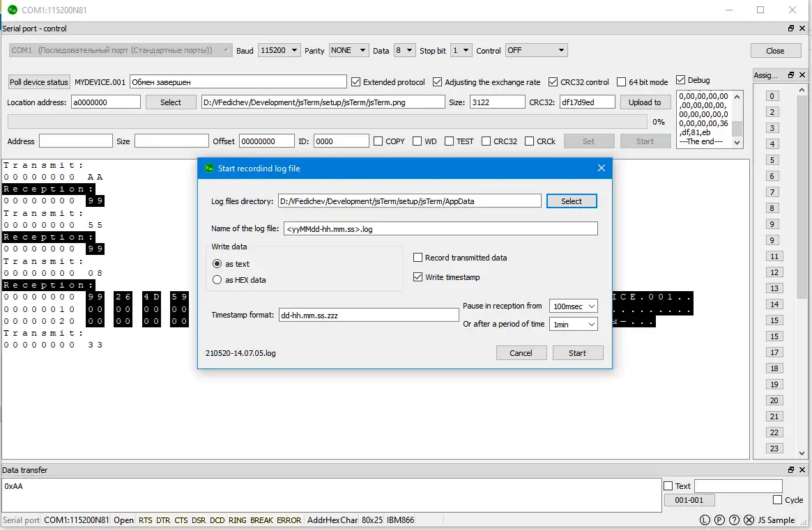The image size is (812, 530).
Task: Open the Data bits dropdown
Action: click(x=404, y=50)
